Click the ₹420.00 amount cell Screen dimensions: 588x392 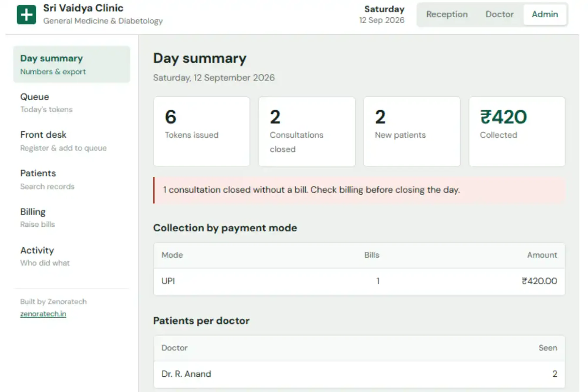point(539,281)
